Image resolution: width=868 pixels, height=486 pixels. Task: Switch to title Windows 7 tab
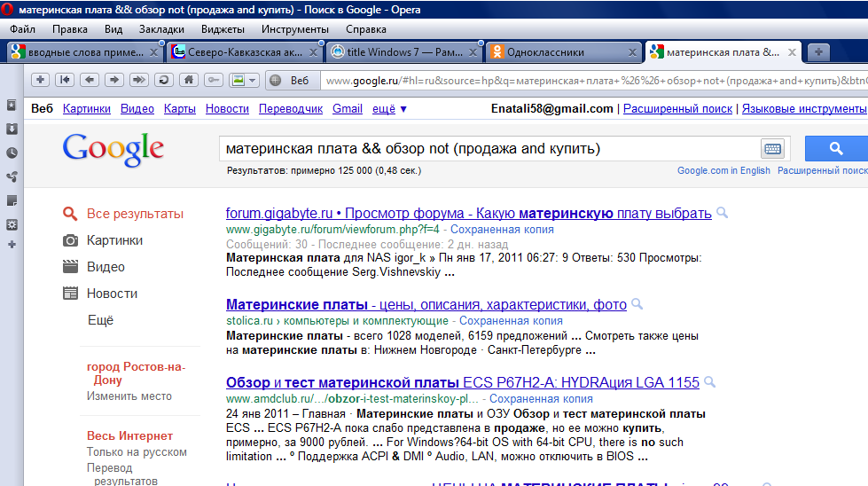[x=403, y=52]
